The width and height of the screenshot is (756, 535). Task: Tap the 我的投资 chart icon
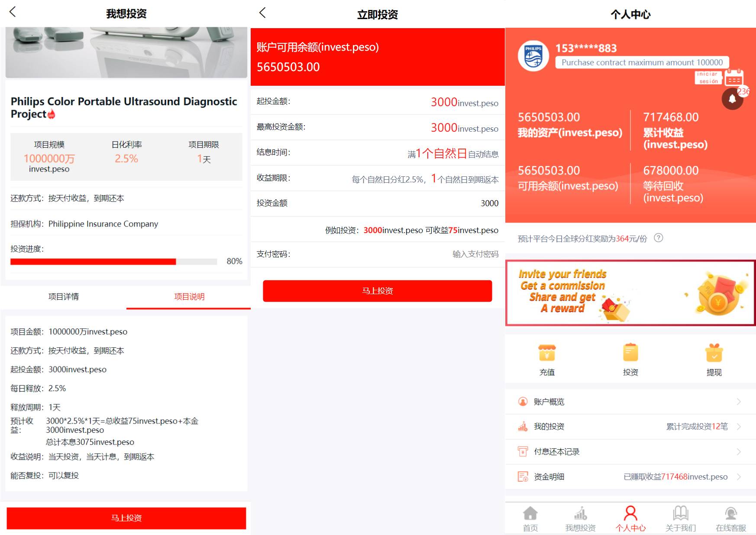[523, 427]
